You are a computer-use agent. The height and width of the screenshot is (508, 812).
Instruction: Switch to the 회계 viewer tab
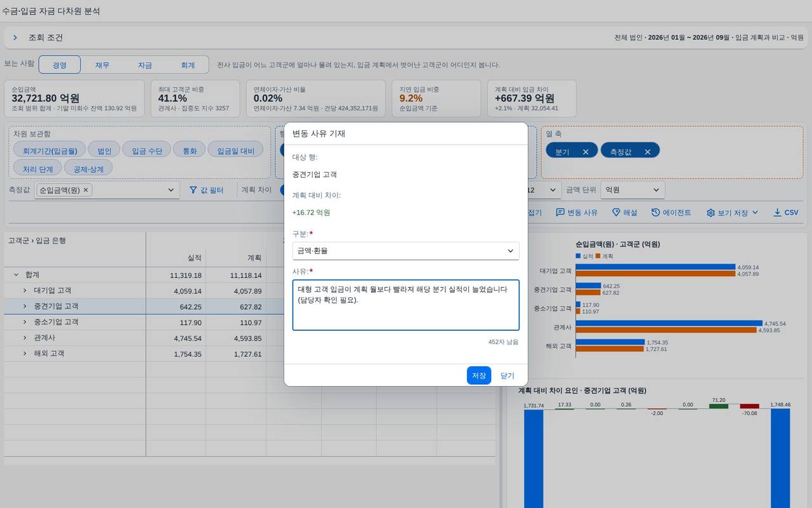tap(188, 65)
